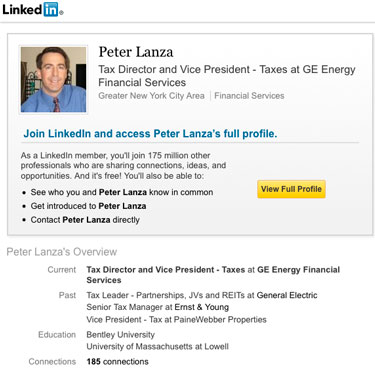Click Contact Peter Lanza directly bullet
Screen dimensions: 375x369
85,220
